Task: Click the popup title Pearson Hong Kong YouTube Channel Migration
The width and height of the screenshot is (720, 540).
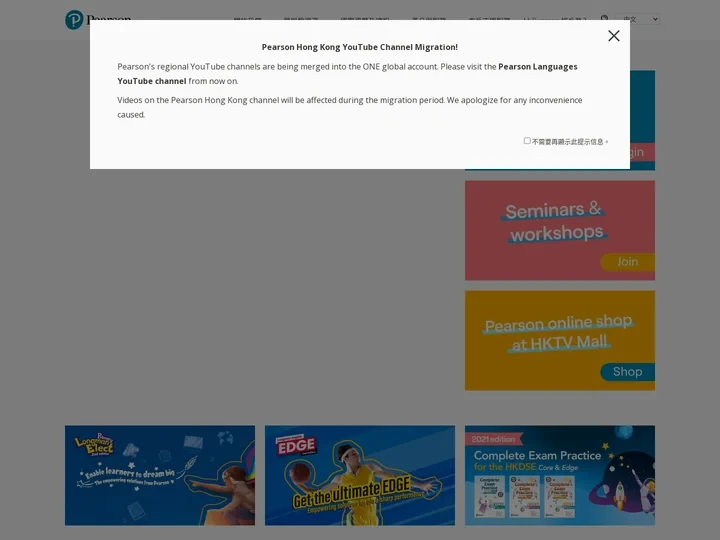Action: [x=360, y=47]
